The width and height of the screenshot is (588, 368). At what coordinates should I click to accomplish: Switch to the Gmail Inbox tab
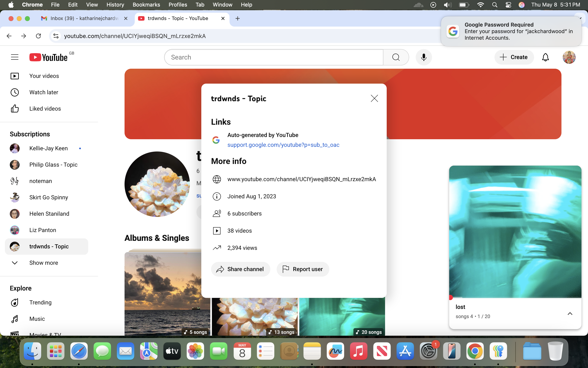85,18
